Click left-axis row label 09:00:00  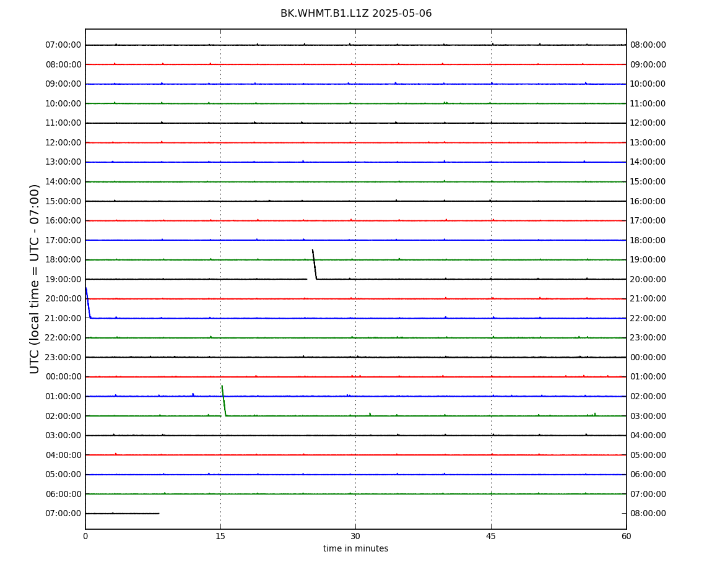tap(64, 84)
